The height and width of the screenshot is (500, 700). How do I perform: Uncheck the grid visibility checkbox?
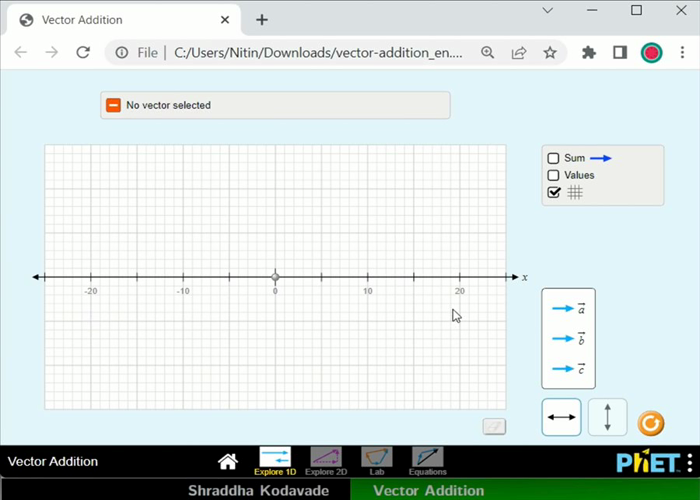pyautogui.click(x=553, y=193)
